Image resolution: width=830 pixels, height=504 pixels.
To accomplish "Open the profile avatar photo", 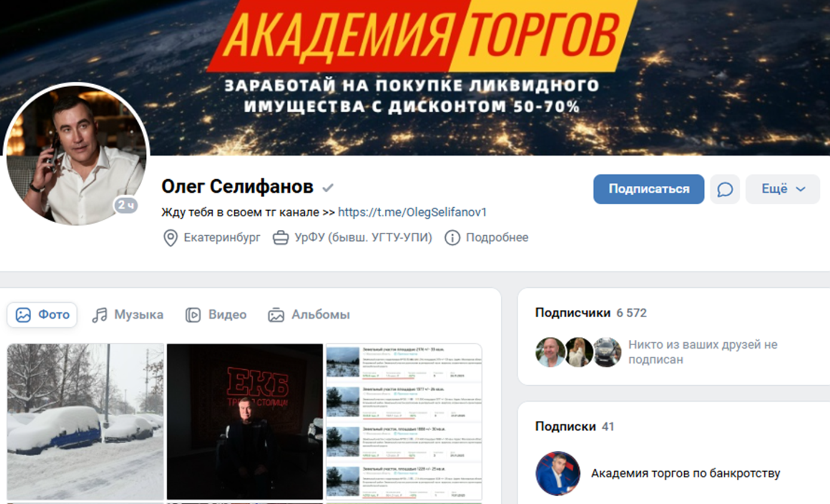I will click(x=76, y=155).
